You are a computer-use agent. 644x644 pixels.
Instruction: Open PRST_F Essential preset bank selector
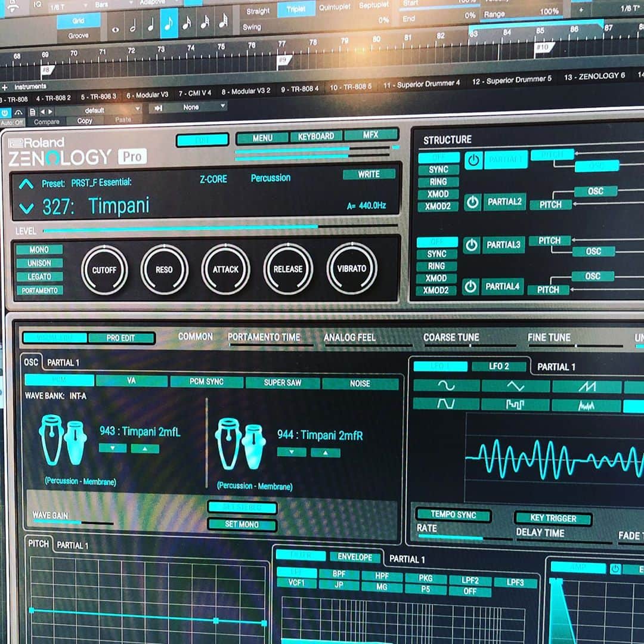(101, 182)
